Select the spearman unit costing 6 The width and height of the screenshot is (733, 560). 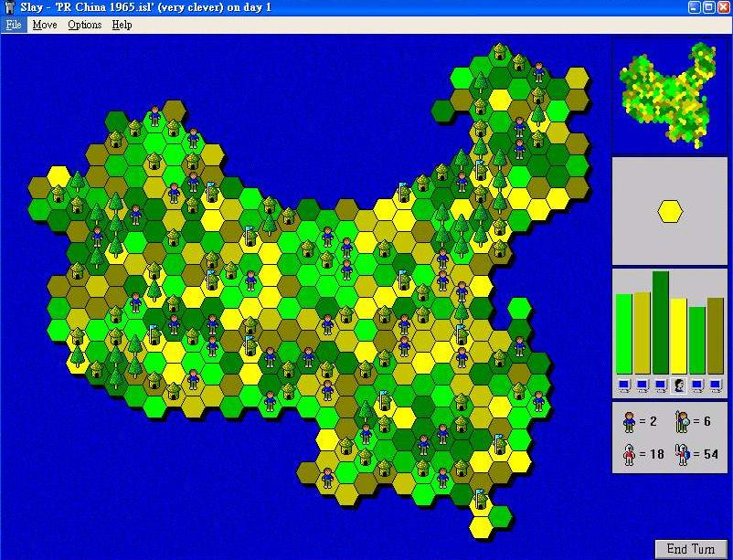682,422
